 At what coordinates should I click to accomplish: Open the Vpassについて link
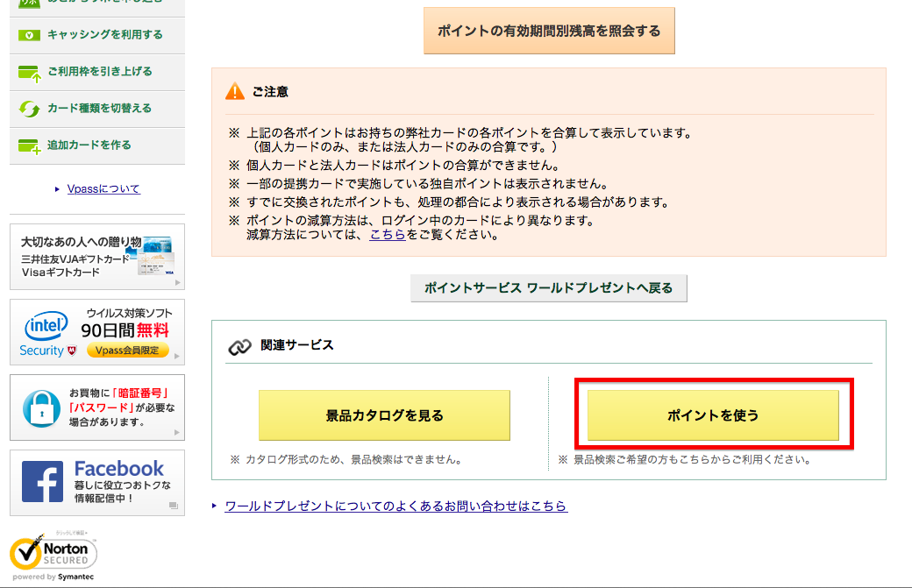[103, 189]
